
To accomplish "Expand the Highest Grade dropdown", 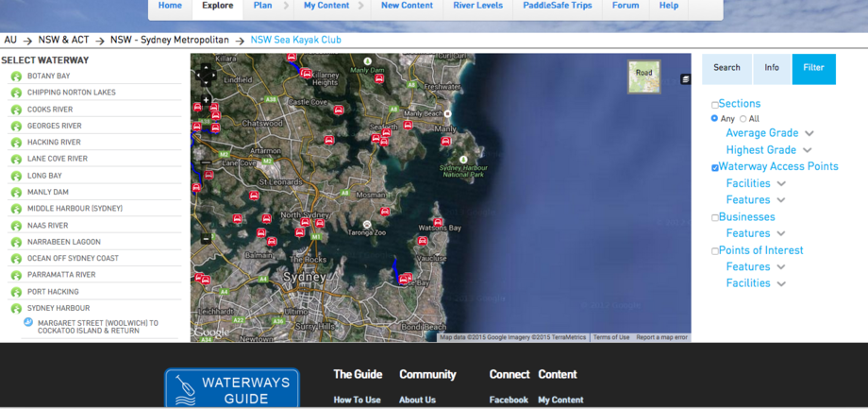I will pyautogui.click(x=807, y=150).
